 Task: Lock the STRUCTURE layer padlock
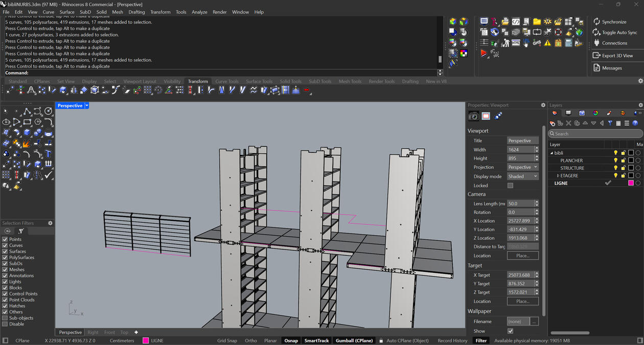623,168
